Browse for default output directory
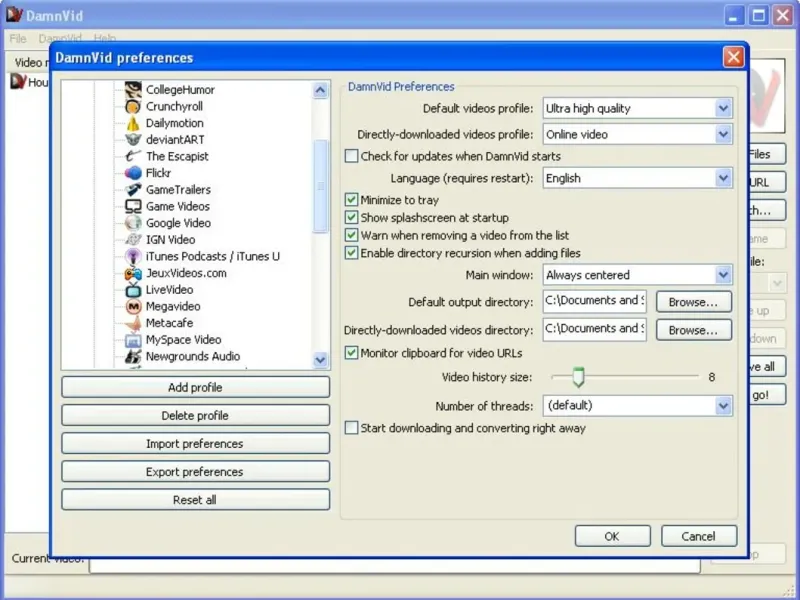This screenshot has width=800, height=600. 693,302
